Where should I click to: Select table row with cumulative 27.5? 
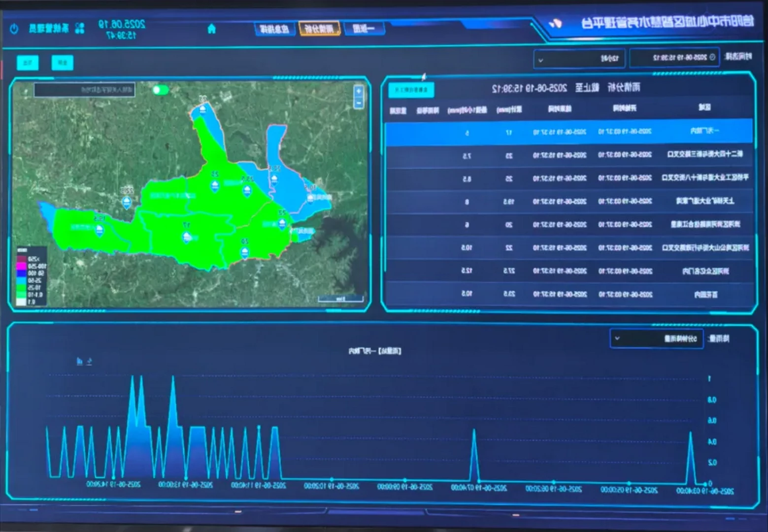569,271
